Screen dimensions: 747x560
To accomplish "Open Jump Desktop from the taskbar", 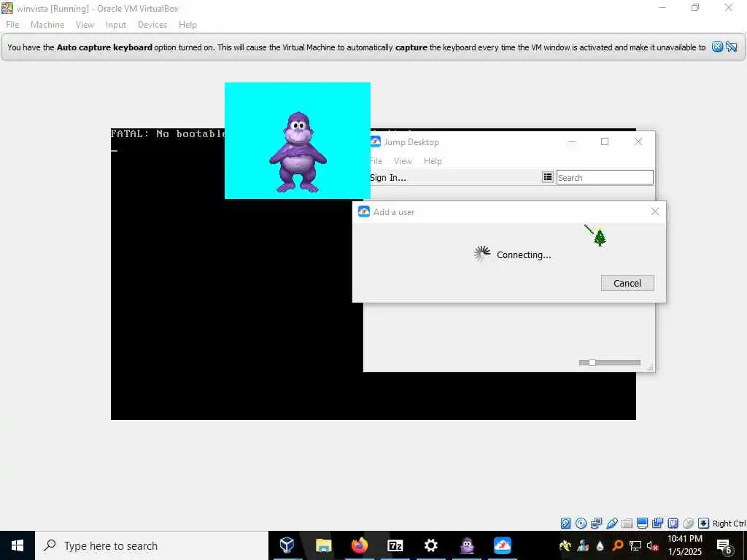I will click(x=502, y=545).
